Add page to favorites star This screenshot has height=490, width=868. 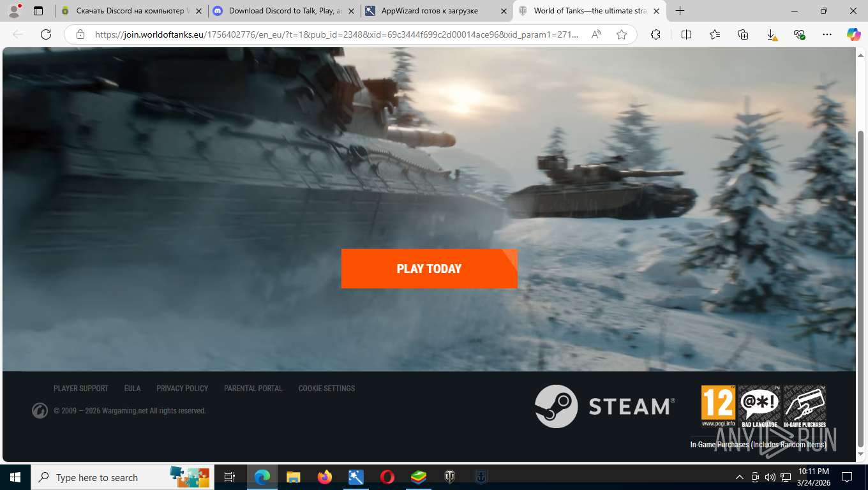(622, 35)
